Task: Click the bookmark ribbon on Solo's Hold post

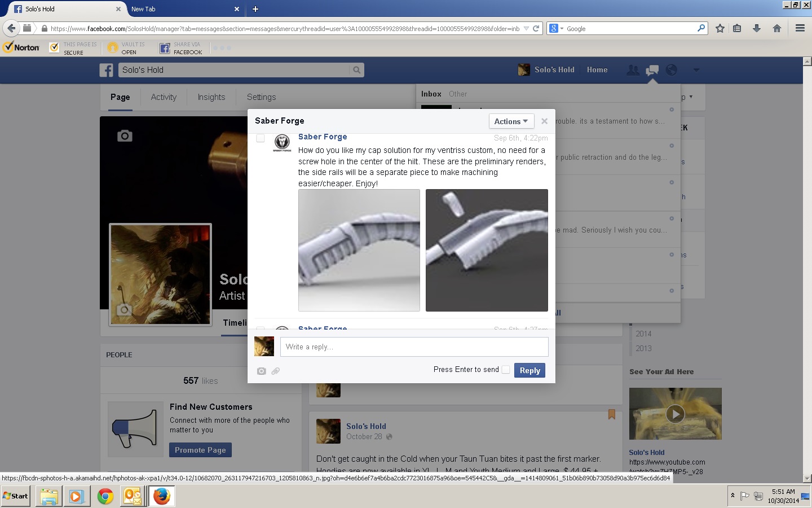Action: click(611, 414)
